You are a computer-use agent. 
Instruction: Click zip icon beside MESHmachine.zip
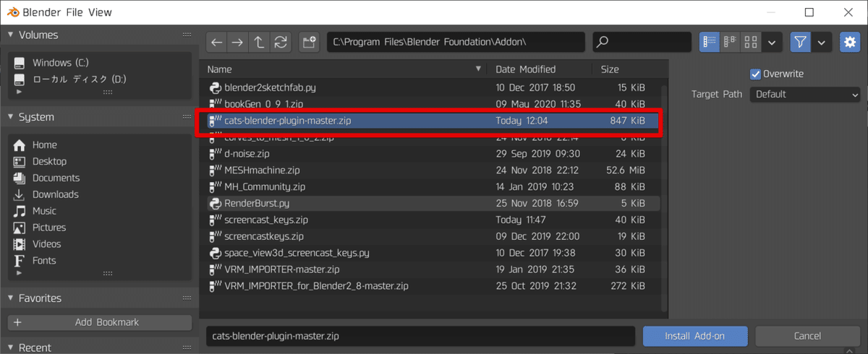pyautogui.click(x=214, y=170)
